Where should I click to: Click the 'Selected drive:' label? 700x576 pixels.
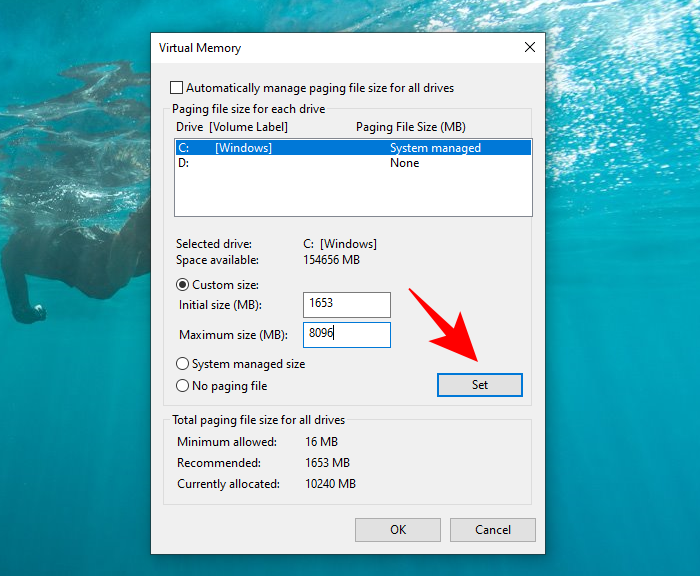214,244
